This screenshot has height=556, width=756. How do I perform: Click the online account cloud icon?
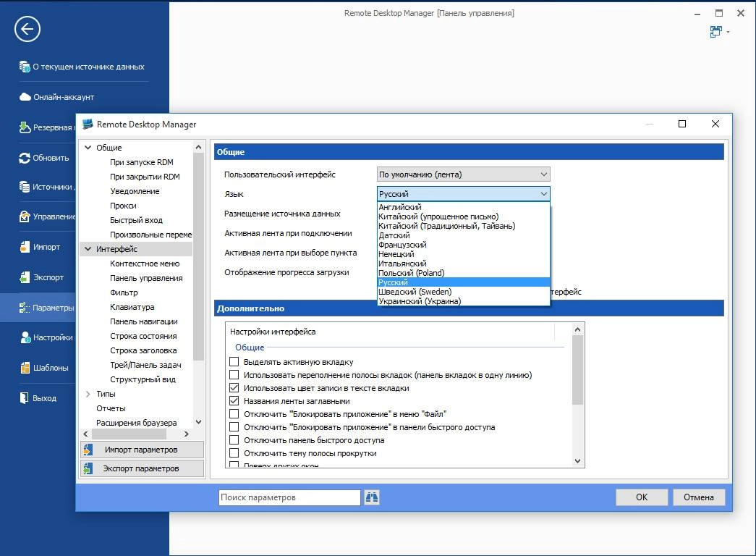click(25, 97)
